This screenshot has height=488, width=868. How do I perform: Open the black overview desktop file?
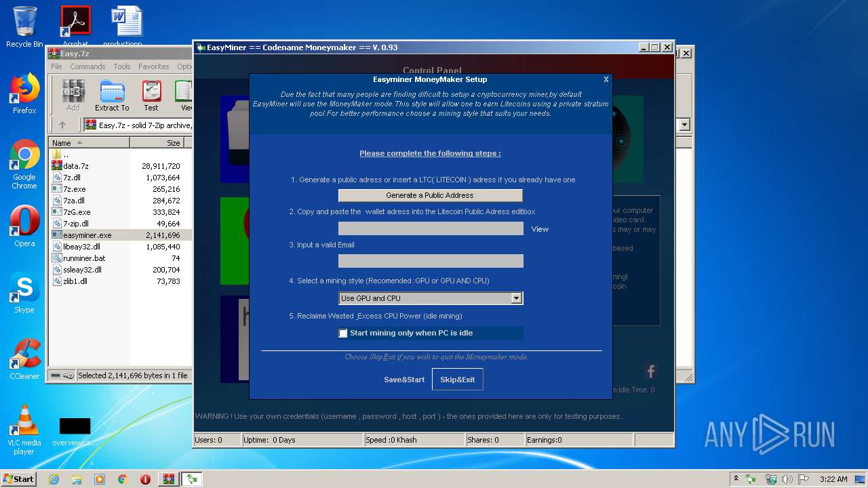(75, 431)
